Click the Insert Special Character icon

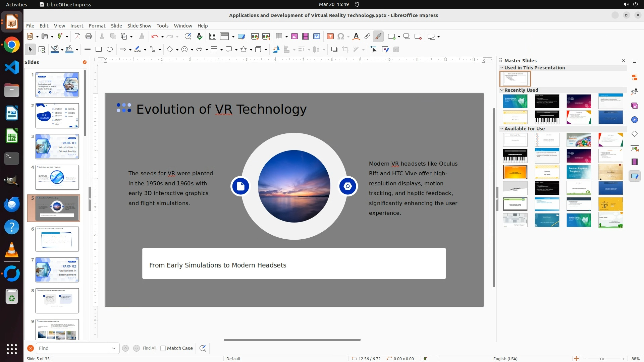pos(341,37)
